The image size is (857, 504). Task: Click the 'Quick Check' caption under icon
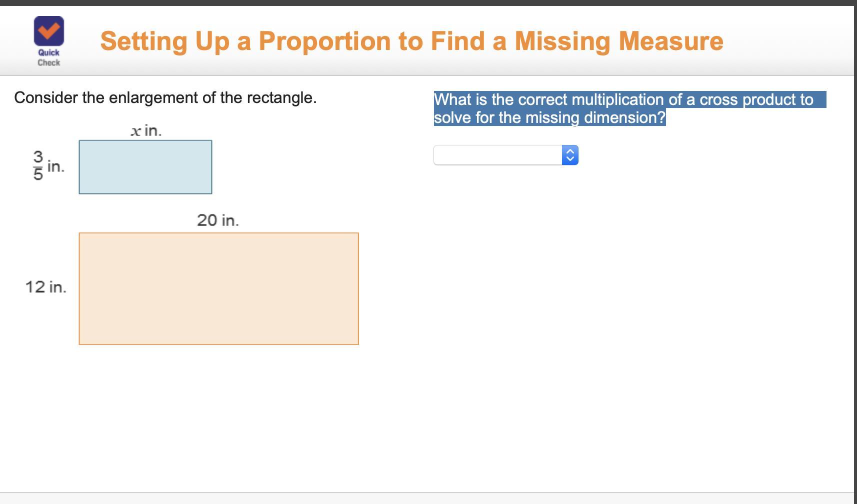pyautogui.click(x=48, y=57)
